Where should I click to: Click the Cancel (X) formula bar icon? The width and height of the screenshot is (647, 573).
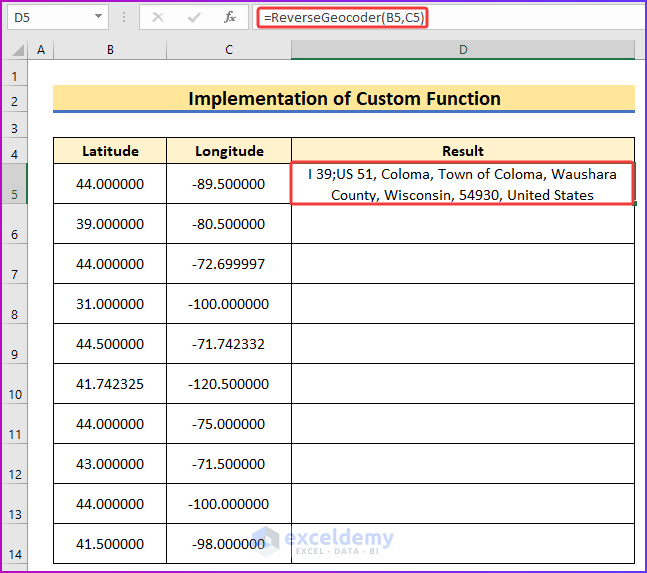coord(158,17)
